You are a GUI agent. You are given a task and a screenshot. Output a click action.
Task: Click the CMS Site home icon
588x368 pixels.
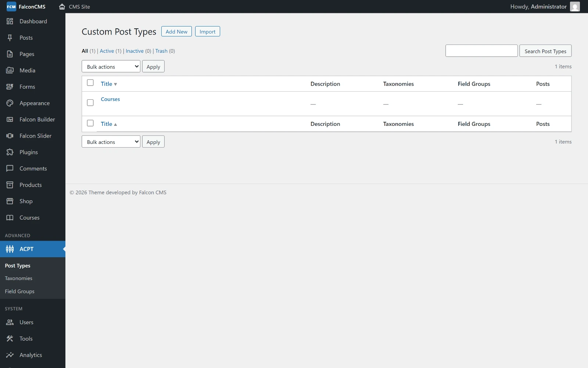click(62, 7)
